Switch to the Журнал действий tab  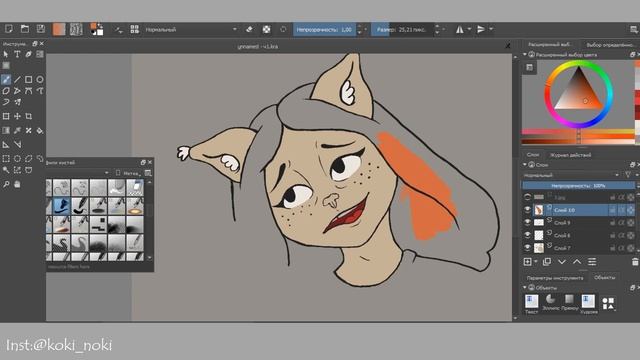570,155
